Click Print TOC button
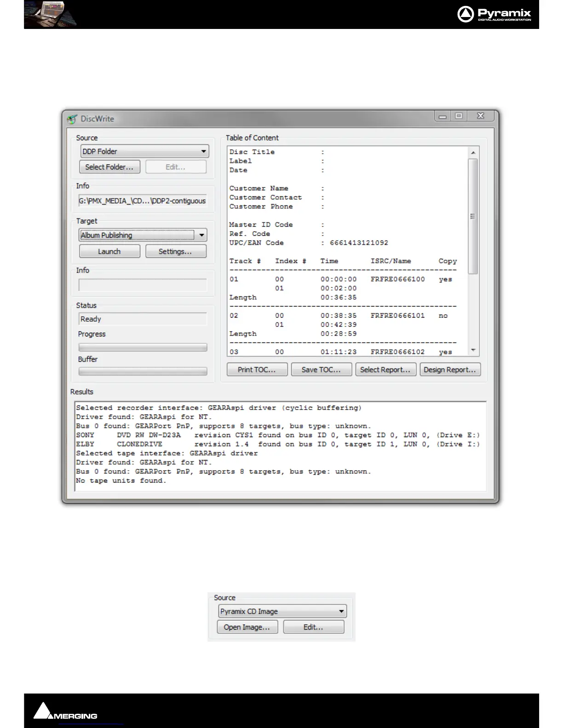This screenshot has height=728, width=563. pyautogui.click(x=257, y=370)
